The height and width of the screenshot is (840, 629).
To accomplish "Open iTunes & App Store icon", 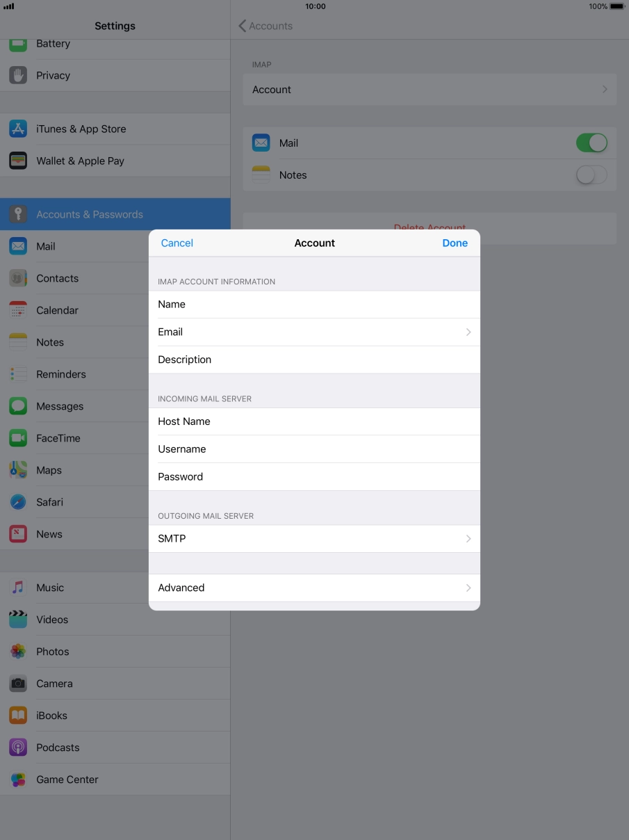I will pos(18,129).
